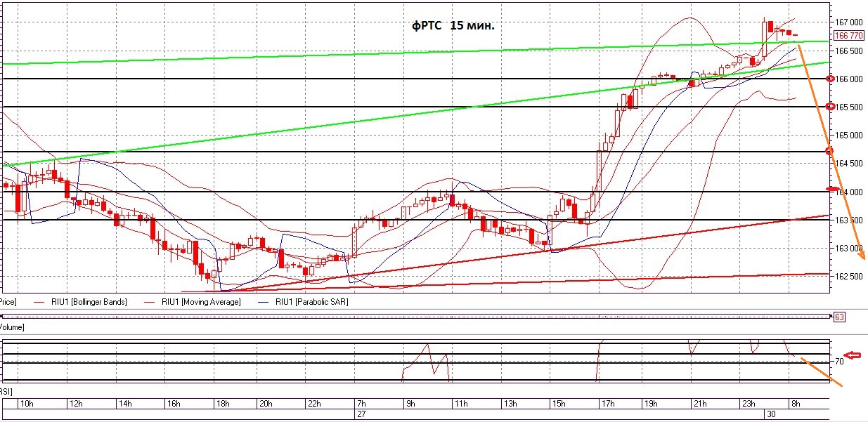Select the RIU1 [Moving Average] legend entry
This screenshot has height=422, width=868.
[x=192, y=302]
